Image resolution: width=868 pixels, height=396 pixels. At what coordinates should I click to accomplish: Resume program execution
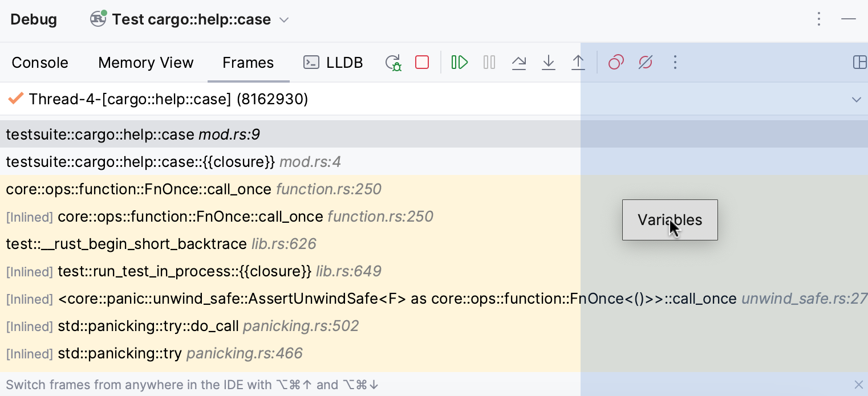click(460, 62)
